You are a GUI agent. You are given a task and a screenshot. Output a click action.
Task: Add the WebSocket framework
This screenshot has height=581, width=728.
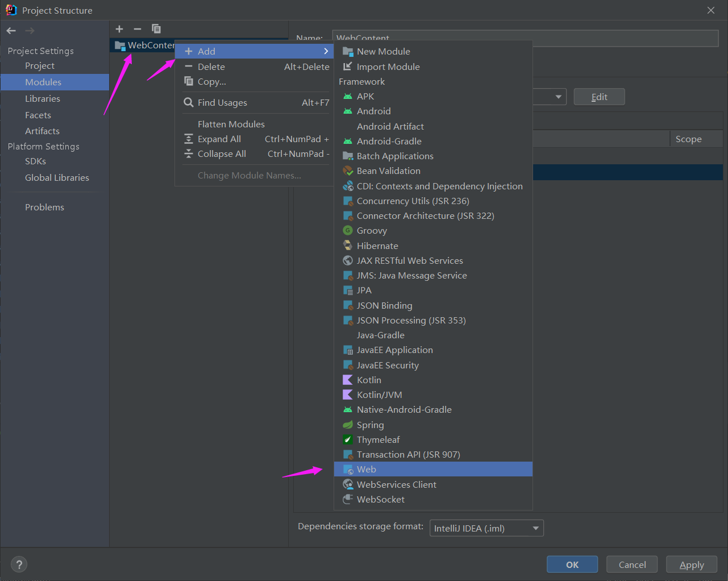[433, 500]
